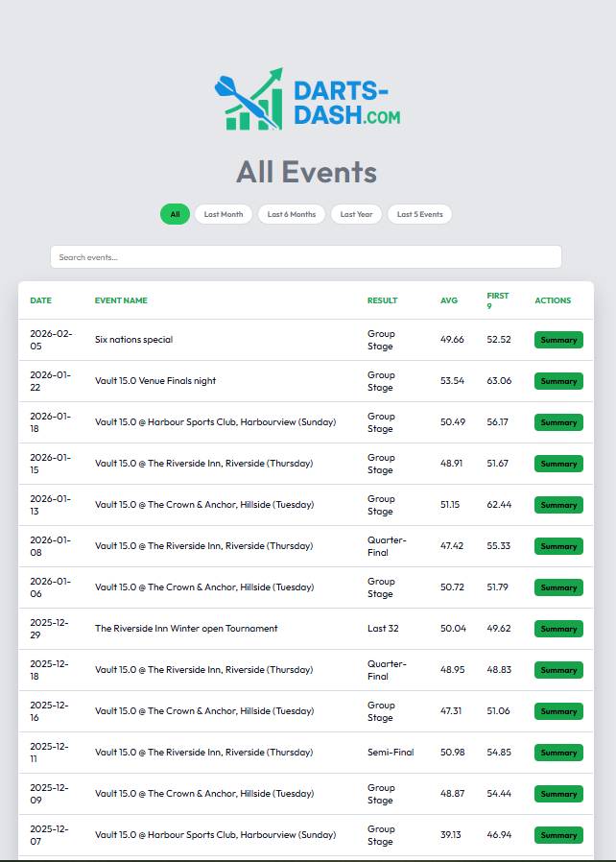Sort events by AVG column header
616x862 pixels.
(449, 299)
